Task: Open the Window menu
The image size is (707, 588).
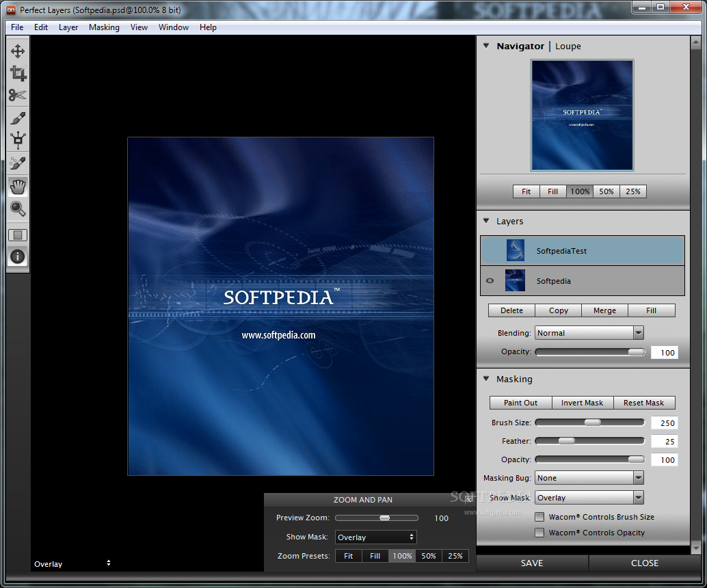Action: tap(174, 27)
